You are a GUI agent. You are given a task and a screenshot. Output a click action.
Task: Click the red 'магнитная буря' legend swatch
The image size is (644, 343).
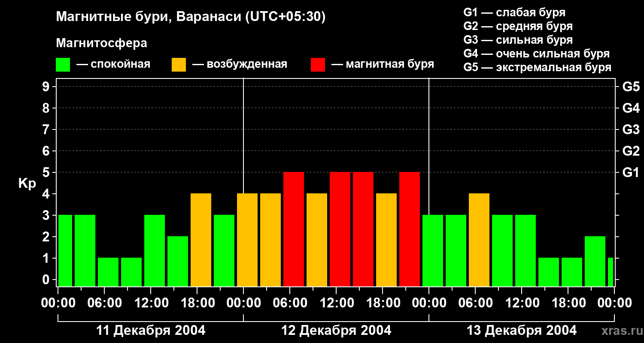[x=318, y=65]
